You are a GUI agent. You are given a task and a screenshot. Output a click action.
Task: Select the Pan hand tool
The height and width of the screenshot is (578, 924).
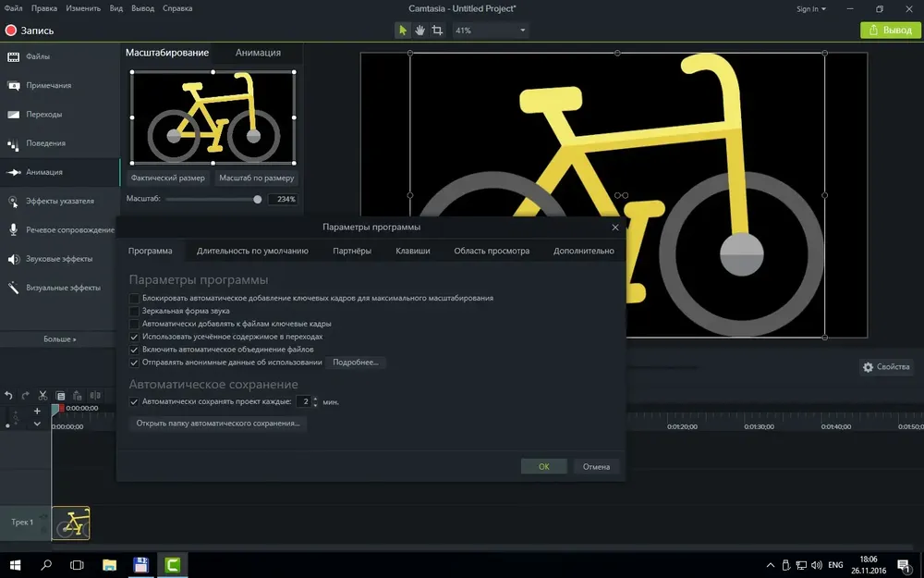(x=419, y=31)
